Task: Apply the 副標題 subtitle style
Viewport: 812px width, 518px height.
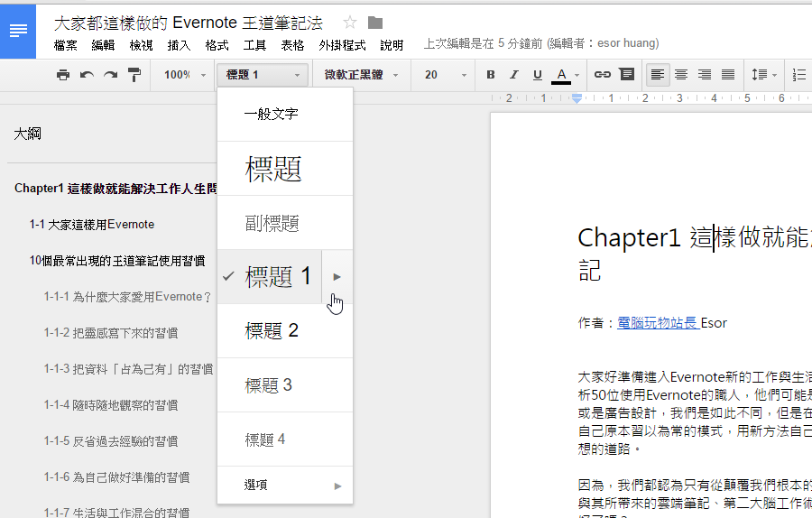Action: 285,223
